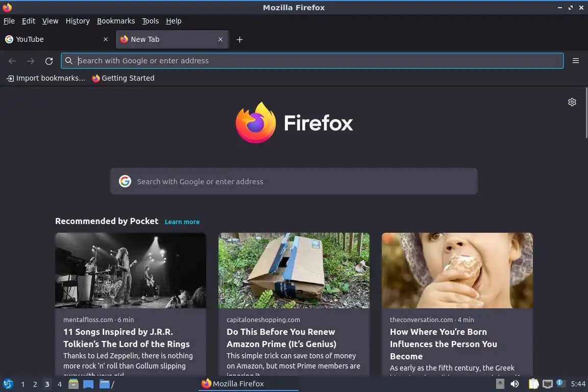Image resolution: width=588 pixels, height=392 pixels.
Task: Click the Google icon in search box
Action: coord(125,181)
